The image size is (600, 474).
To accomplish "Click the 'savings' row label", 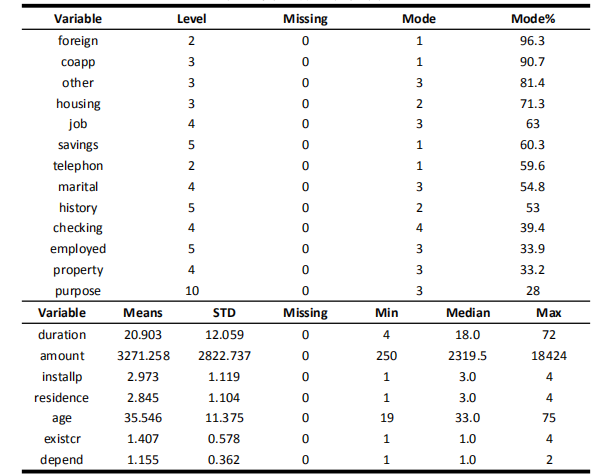I will (78, 145).
